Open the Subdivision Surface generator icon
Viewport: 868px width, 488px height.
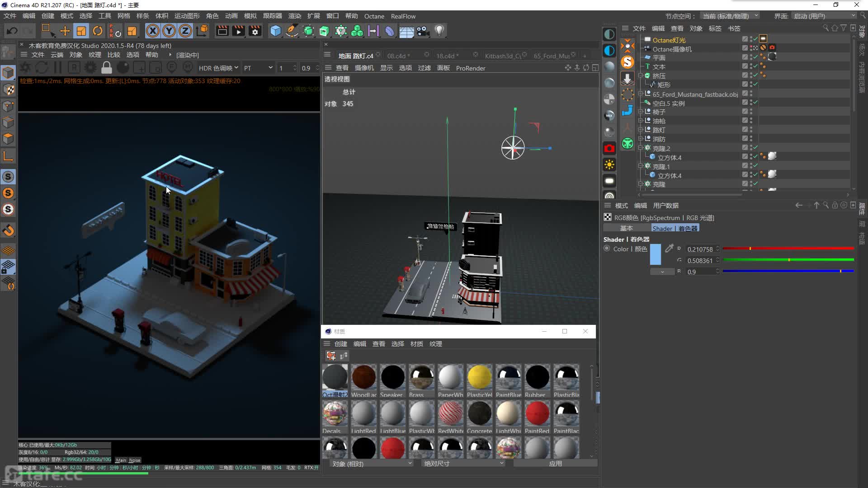[308, 31]
